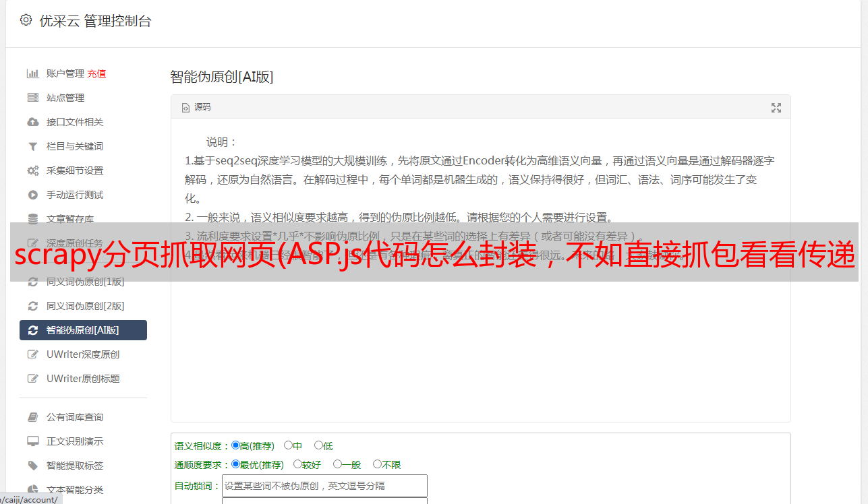868x504 pixels.
Task: Click the 自动锁词 input field
Action: [x=324, y=486]
